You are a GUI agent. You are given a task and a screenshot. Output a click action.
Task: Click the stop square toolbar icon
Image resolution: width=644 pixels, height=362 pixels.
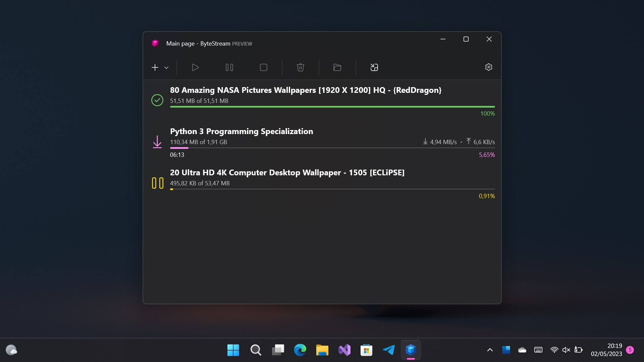click(264, 67)
